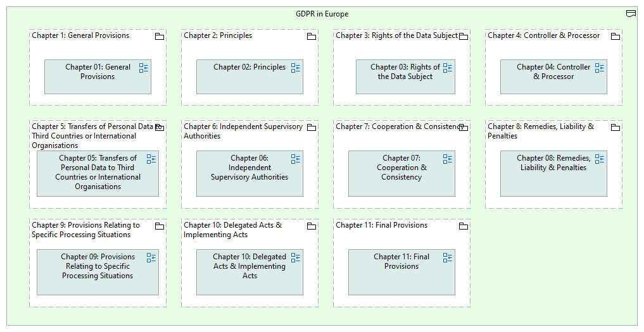
Task: Click the Chapter 03 element list icon
Action: click(448, 68)
